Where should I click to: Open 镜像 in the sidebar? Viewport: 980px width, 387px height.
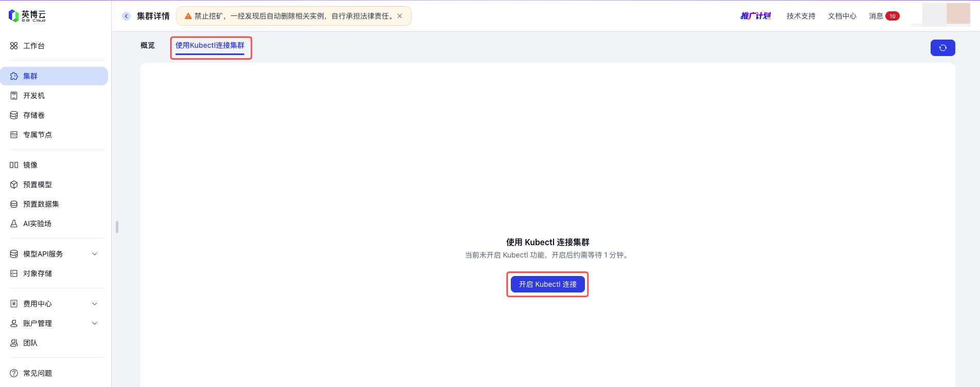coord(54,165)
